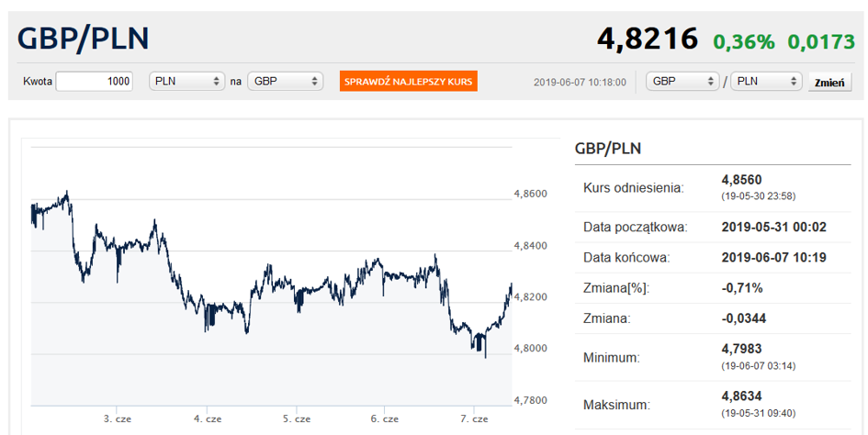Click the GBP/PLN statistics panel title
Screen dimensions: 868x435
pos(608,149)
